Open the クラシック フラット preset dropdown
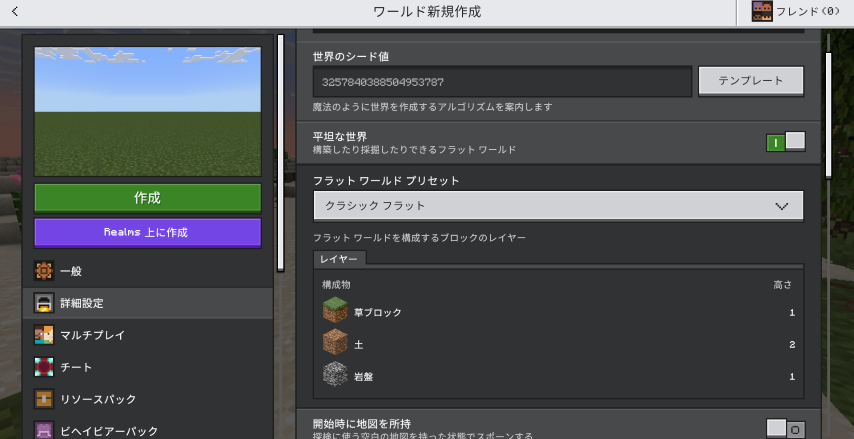 [558, 206]
